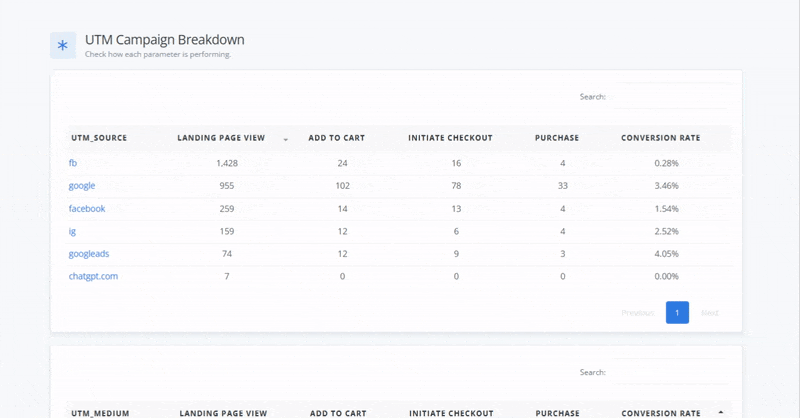Sort the first table by INITIATE CHECKOUT header
This screenshot has height=418, width=800.
(450, 138)
